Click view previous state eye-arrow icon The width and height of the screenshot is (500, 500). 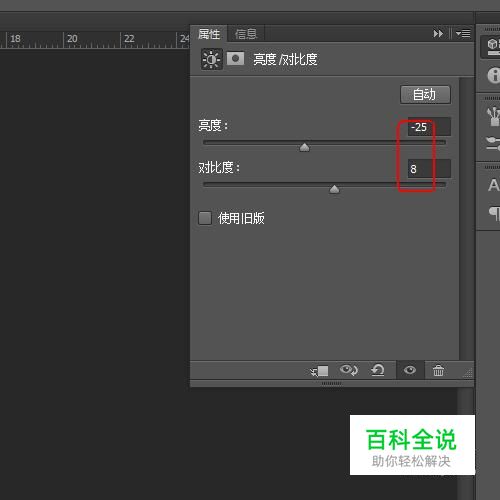349,370
